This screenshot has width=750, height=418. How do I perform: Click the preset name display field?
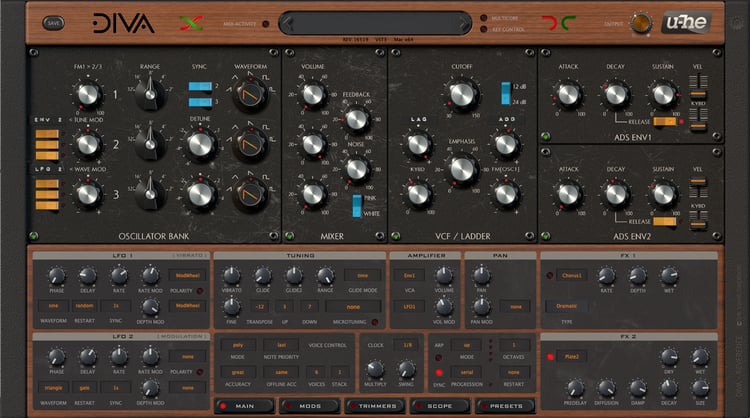375,23
